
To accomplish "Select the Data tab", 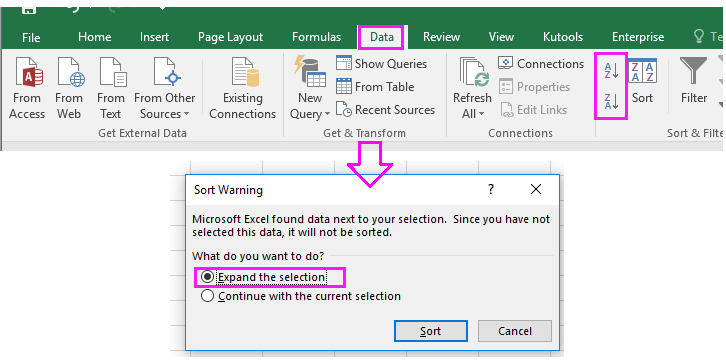I will coord(382,37).
